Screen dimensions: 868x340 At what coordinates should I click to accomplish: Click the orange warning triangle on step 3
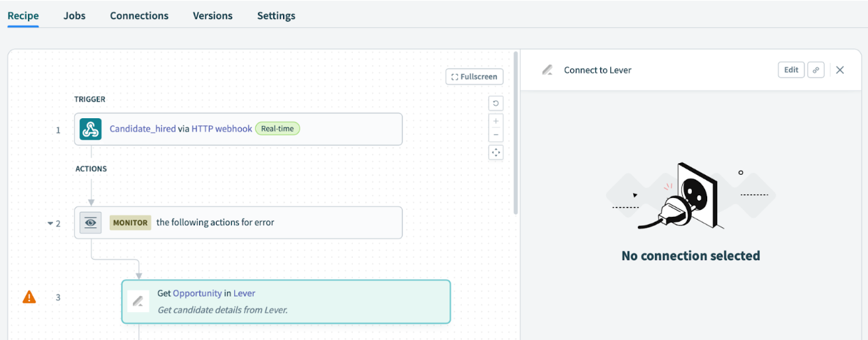29,297
